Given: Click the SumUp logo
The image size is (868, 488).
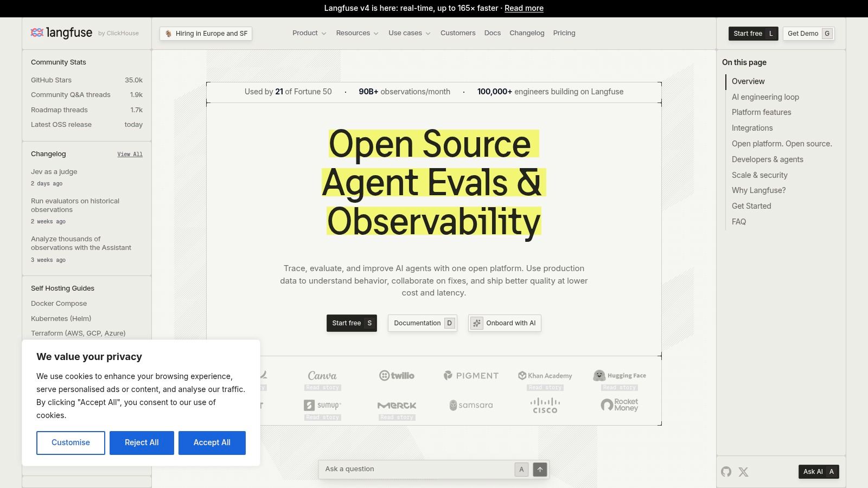Looking at the screenshot, I should click(x=322, y=405).
